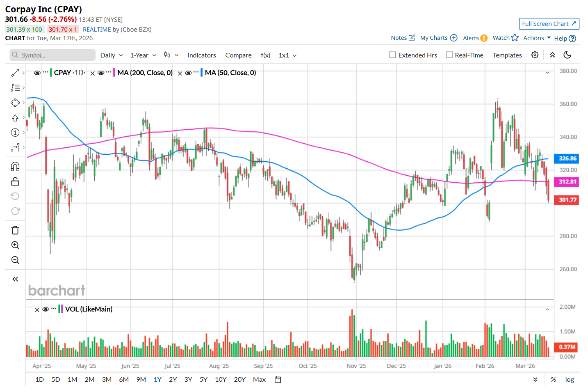Open the Templates link
The height and width of the screenshot is (392, 588).
(507, 55)
